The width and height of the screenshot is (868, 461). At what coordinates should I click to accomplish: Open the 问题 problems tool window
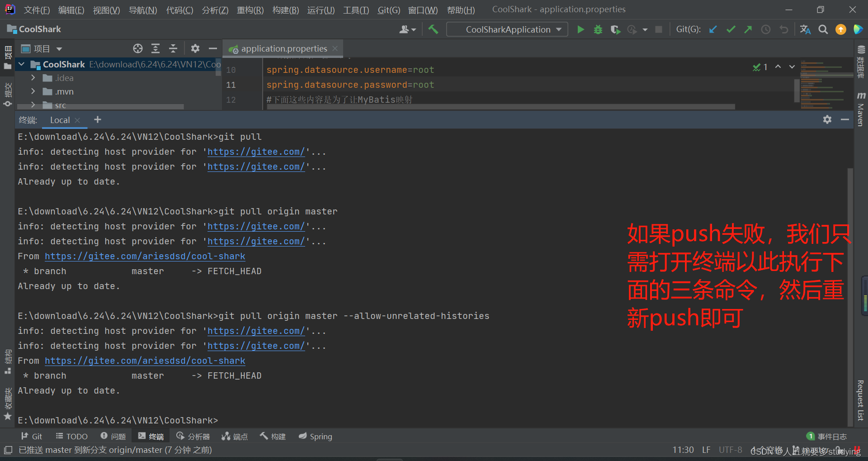pos(113,436)
